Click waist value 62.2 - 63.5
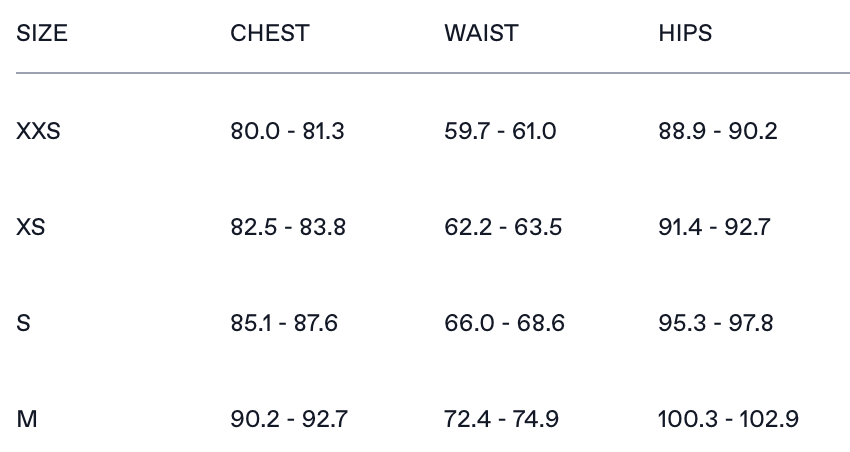The height and width of the screenshot is (452, 850). coord(503,227)
